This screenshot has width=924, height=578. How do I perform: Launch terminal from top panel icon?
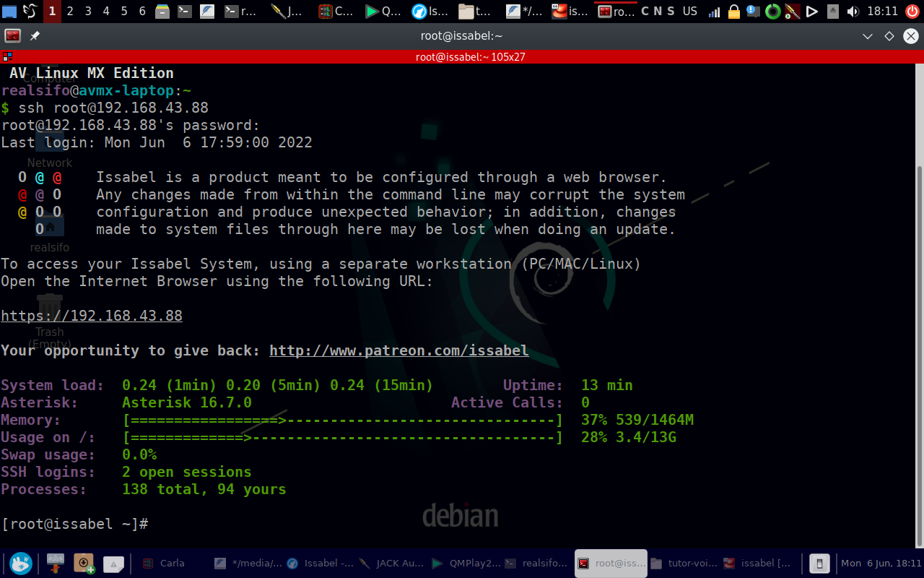click(x=186, y=12)
